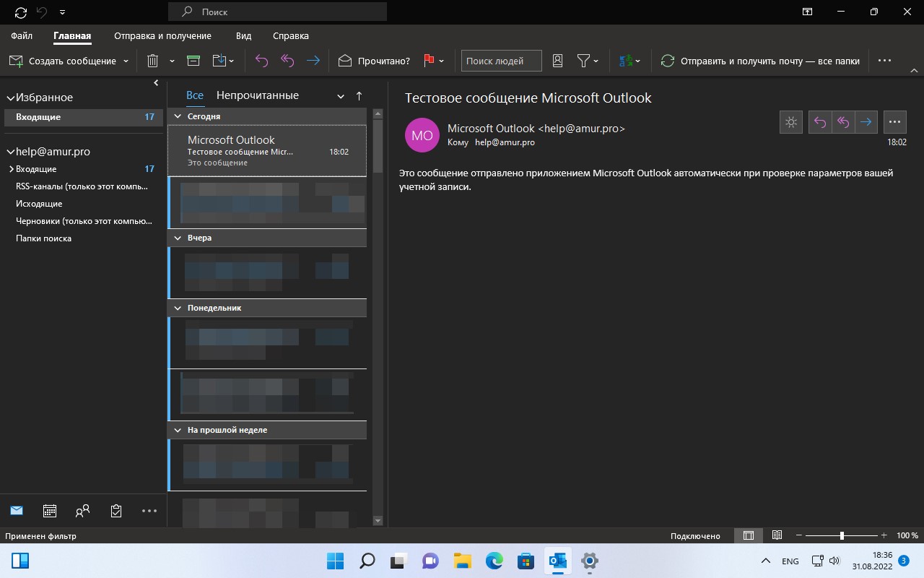
Task: Collapse the «Избранное» section
Action: point(10,98)
